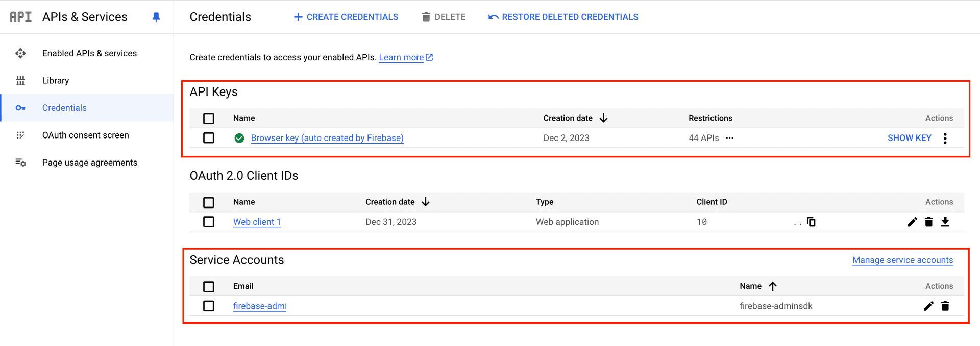Click RESTORE DELETED CREDENTIALS

click(x=563, y=17)
